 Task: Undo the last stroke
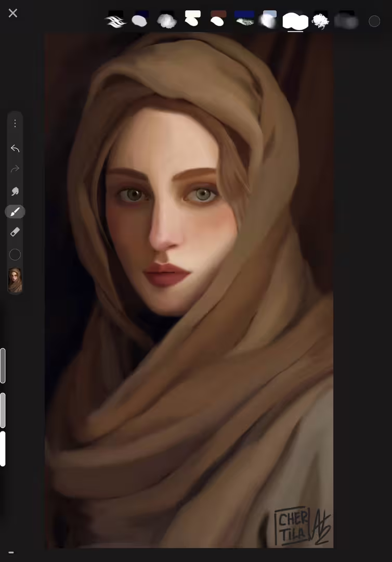pos(15,148)
